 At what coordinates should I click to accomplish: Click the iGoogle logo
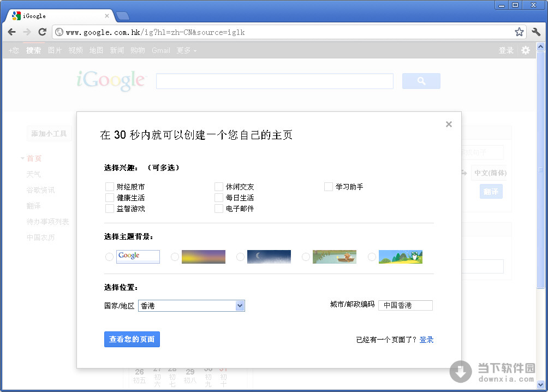pos(110,80)
